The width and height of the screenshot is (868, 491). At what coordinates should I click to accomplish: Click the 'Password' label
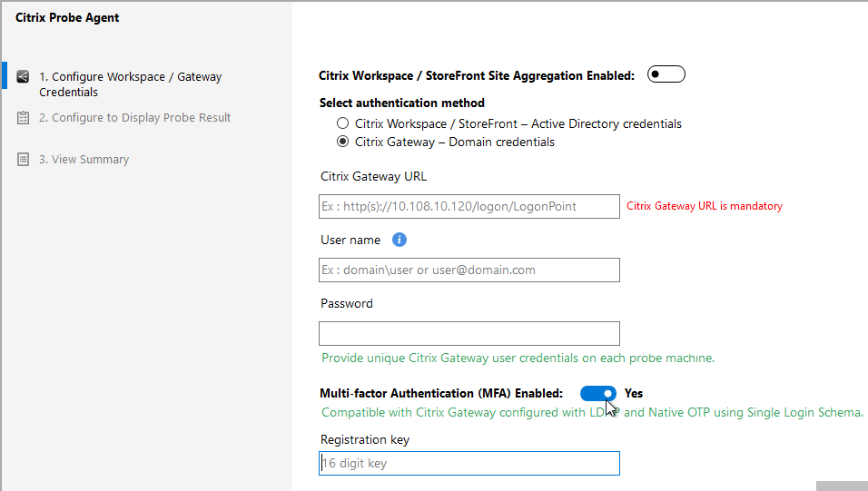pyautogui.click(x=347, y=303)
